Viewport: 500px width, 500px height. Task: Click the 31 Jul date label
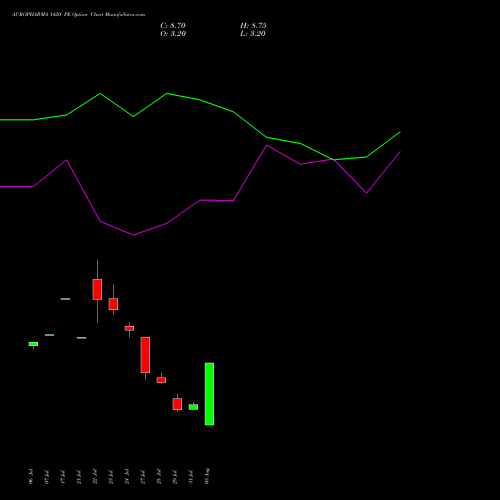191,477
